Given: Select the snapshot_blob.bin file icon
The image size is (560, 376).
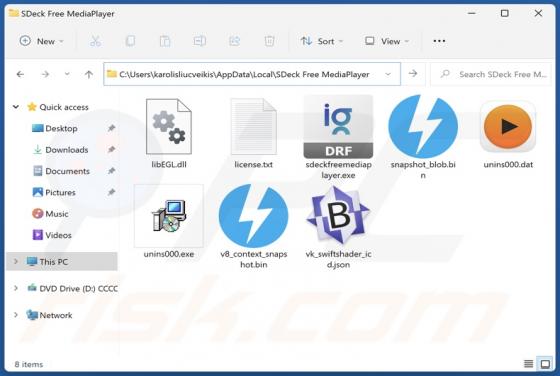Looking at the screenshot, I should click(x=423, y=126).
